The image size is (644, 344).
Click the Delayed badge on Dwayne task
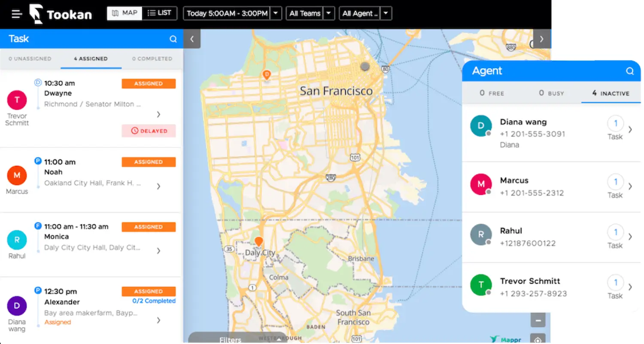click(x=149, y=131)
